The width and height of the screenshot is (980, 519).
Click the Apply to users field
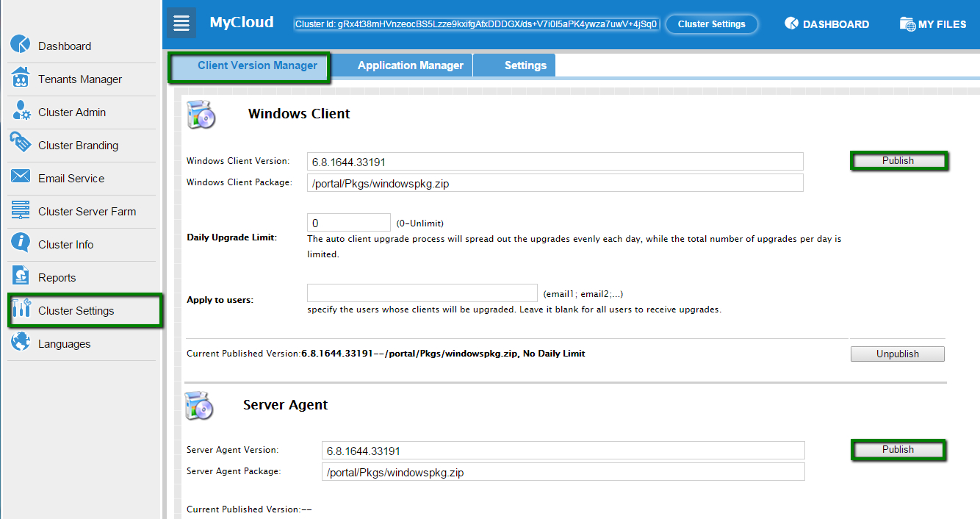pos(422,293)
